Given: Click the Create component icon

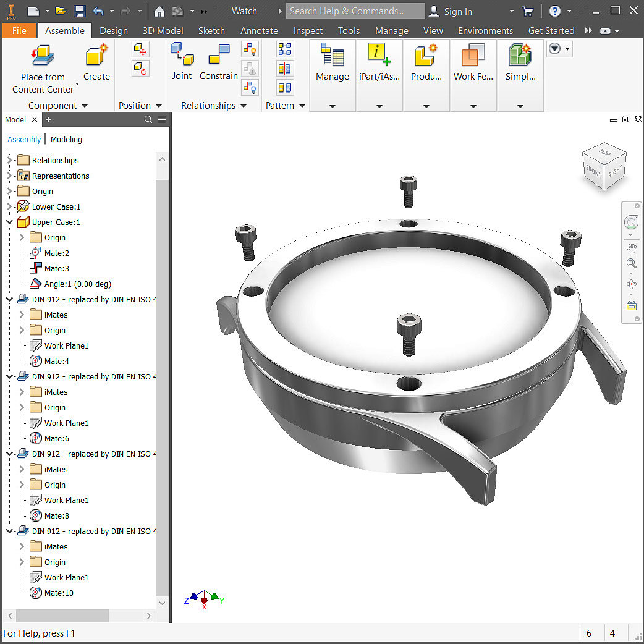Looking at the screenshot, I should click(x=96, y=57).
